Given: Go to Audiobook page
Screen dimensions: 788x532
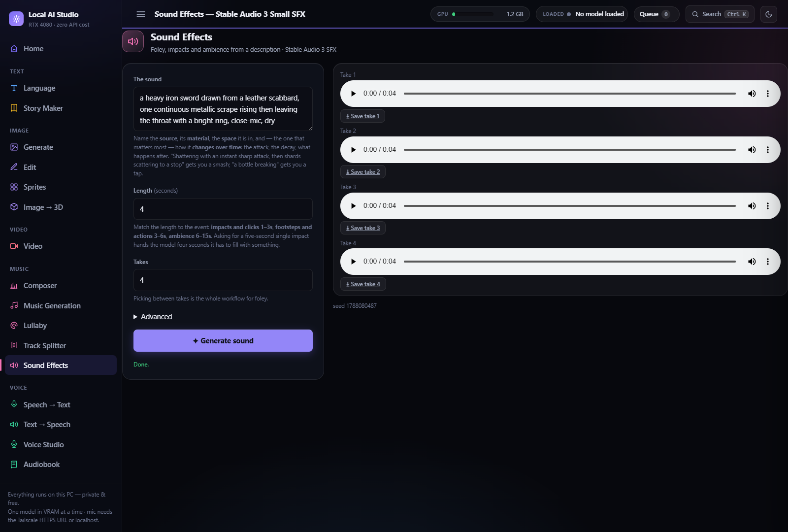Looking at the screenshot, I should (x=61, y=465).
